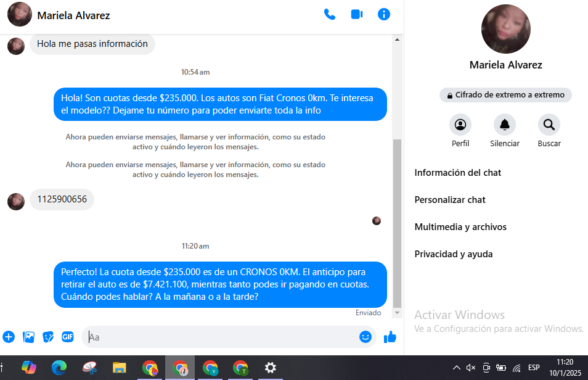Click the battery tray icon
588x380 pixels.
pos(501,368)
